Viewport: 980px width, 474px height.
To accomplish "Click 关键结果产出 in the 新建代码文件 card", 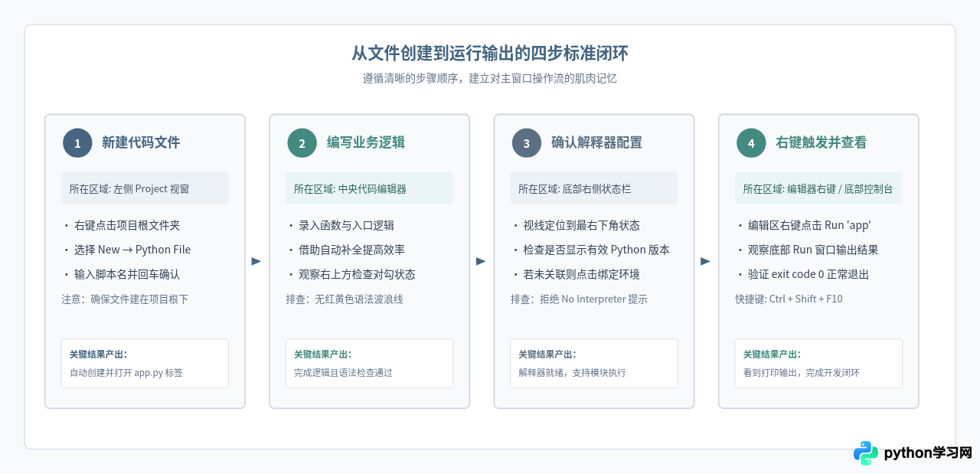I will (98, 355).
